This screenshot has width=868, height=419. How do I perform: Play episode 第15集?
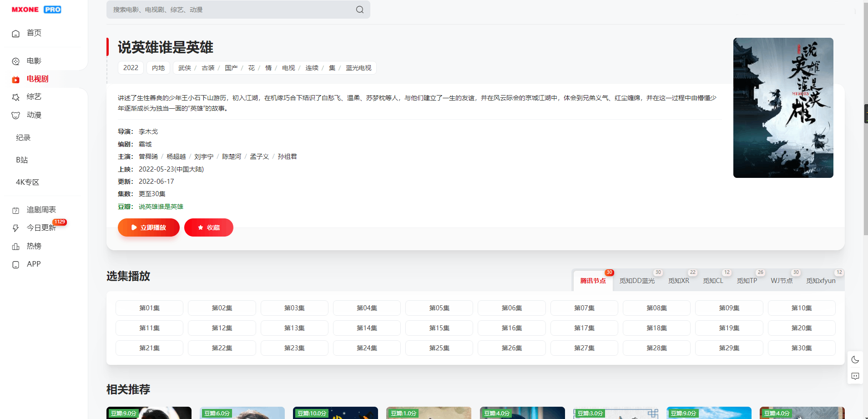click(439, 328)
